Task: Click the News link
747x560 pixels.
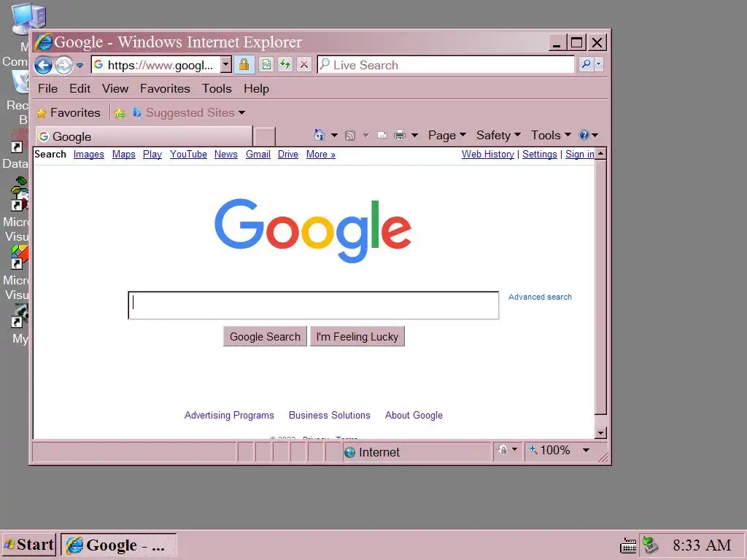Action: tap(226, 155)
